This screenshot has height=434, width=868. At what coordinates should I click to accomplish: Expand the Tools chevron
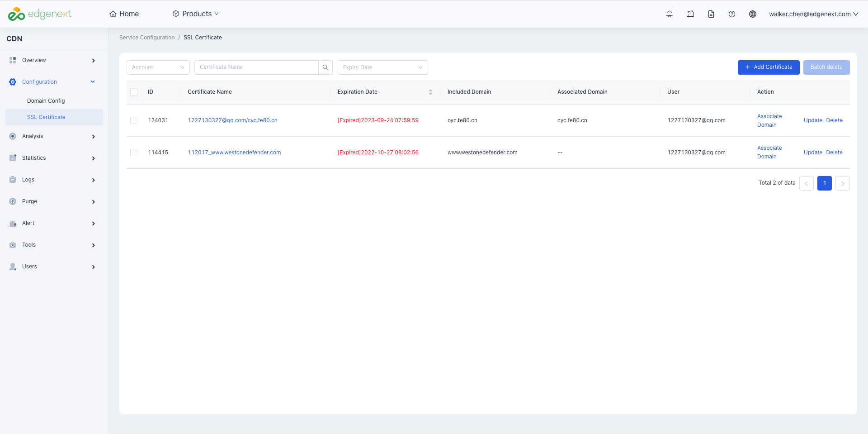click(x=94, y=245)
